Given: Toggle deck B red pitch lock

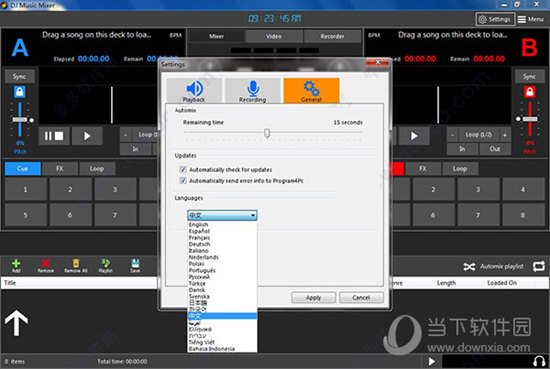Looking at the screenshot, I should pyautogui.click(x=530, y=92).
